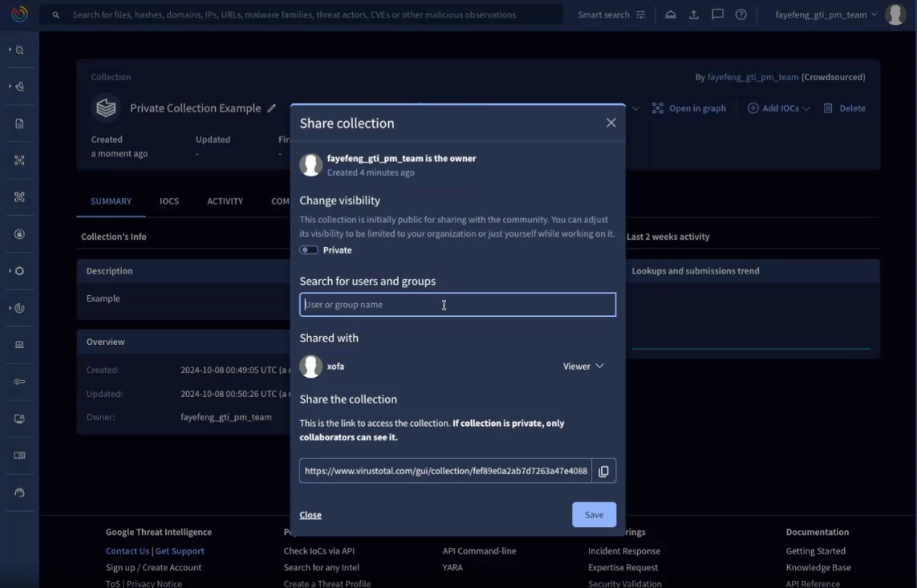
Task: Open Smart search filter settings icon
Action: pos(641,14)
